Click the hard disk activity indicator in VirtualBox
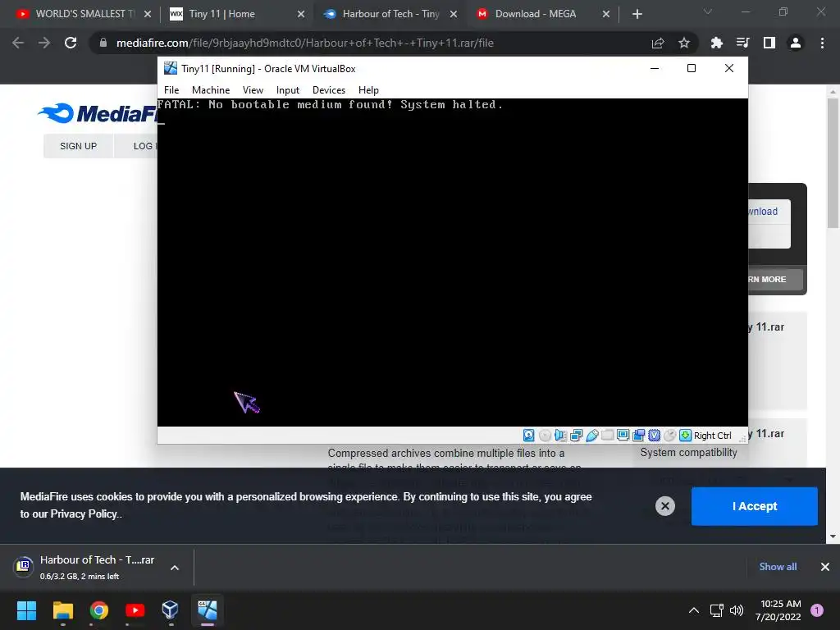The width and height of the screenshot is (840, 630). pyautogui.click(x=529, y=436)
